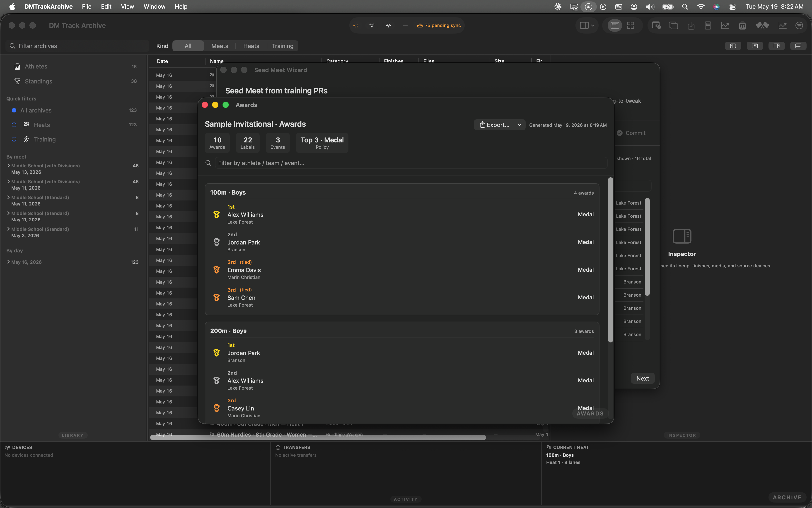
Task: Open the columns layout dropdown
Action: (x=587, y=26)
